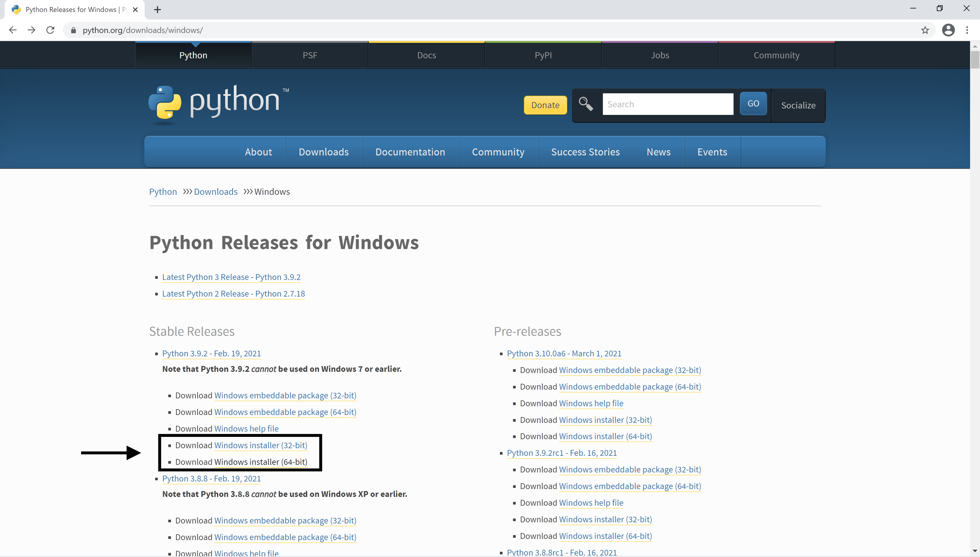This screenshot has height=557, width=980.
Task: Open the About navigation menu
Action: 259,152
